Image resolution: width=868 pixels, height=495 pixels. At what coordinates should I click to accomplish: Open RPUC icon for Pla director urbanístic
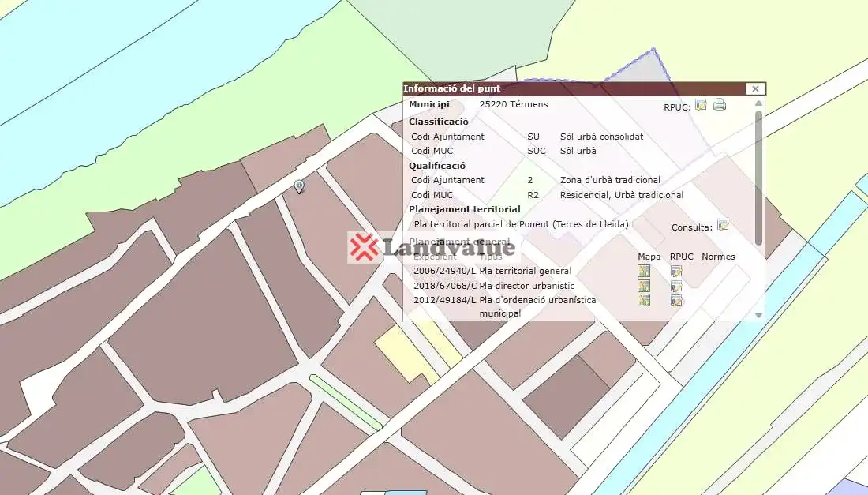[676, 287]
